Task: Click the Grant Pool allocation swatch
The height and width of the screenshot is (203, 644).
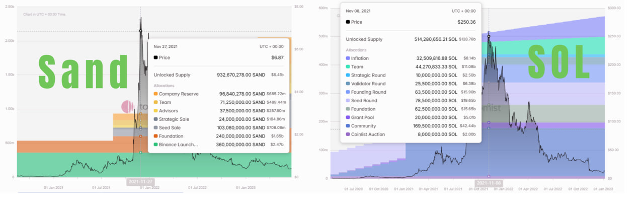Action: coord(348,117)
